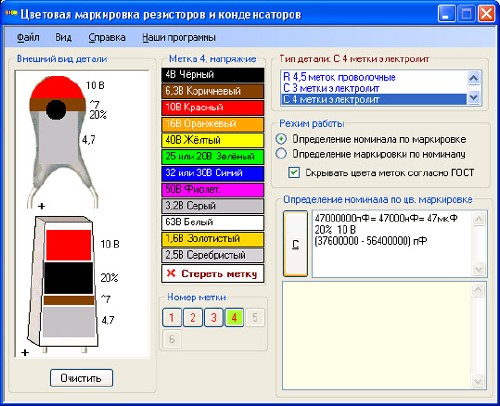The height and width of the screenshot is (406, 500).
Task: Select the highlighted mark number 4 button
Action: [234, 317]
